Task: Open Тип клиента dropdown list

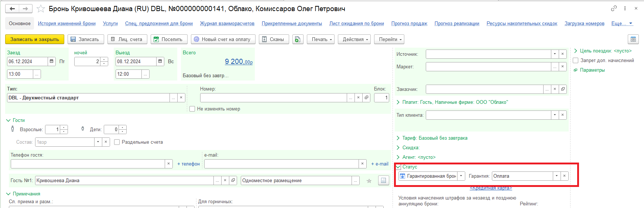Action: (x=555, y=115)
